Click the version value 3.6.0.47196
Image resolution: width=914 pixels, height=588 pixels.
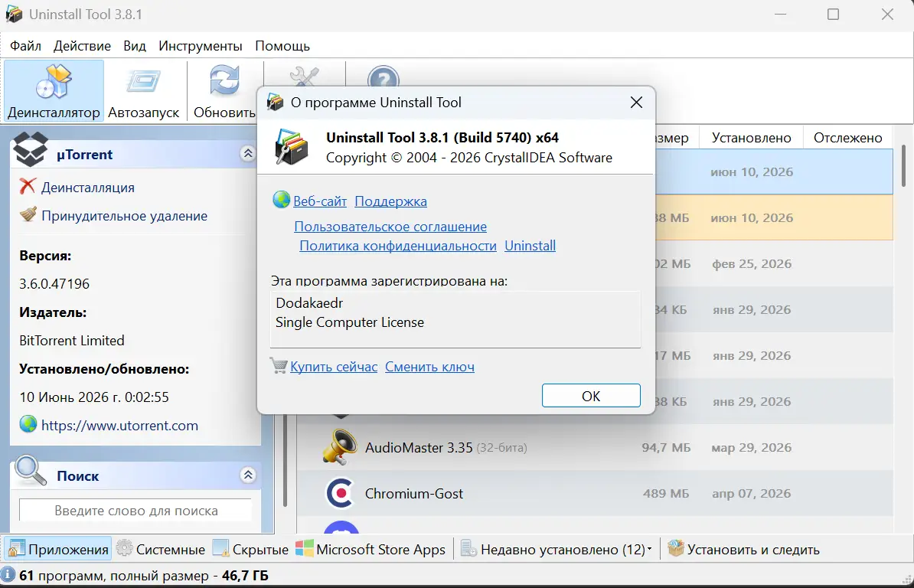tap(54, 284)
